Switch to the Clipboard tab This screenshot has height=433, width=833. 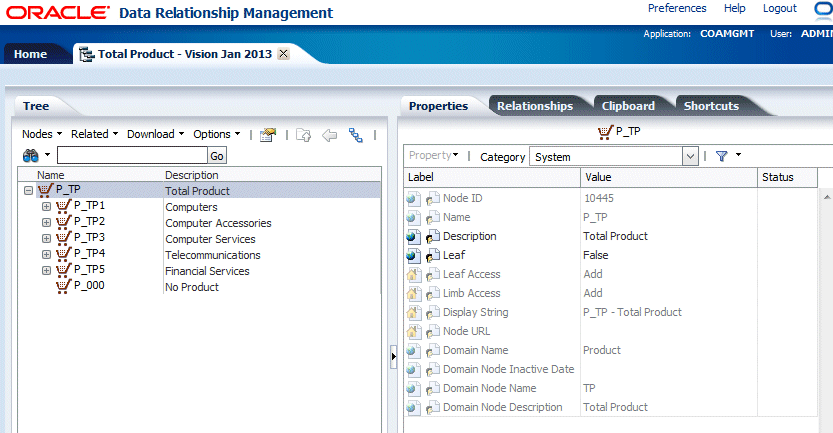click(x=628, y=106)
